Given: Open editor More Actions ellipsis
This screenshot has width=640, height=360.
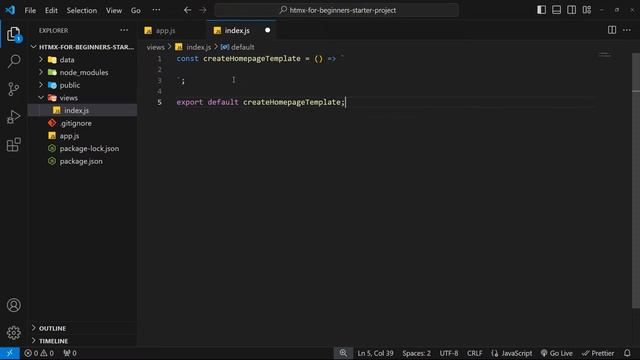Looking at the screenshot, I should point(627,30).
